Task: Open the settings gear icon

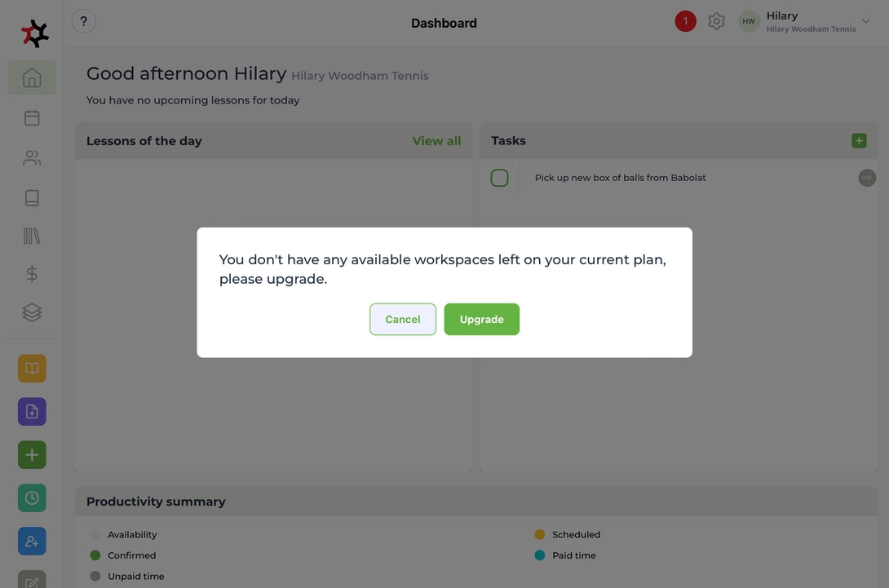Action: coord(716,22)
